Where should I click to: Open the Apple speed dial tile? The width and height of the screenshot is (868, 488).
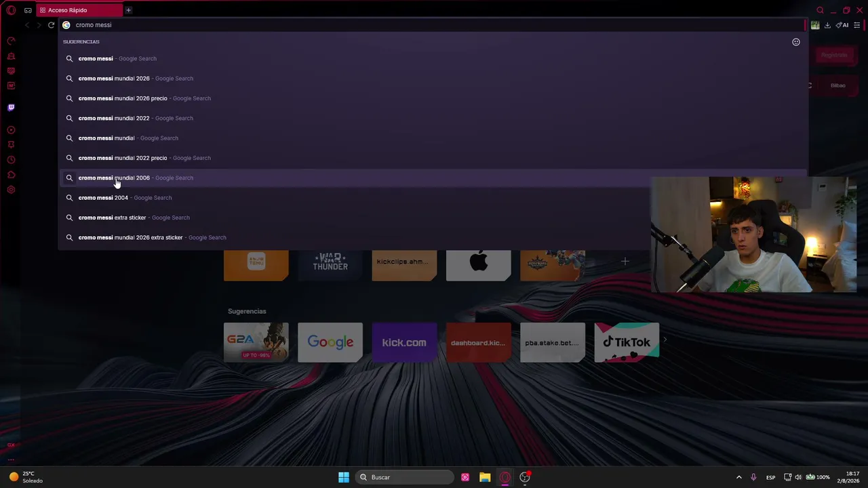pyautogui.click(x=479, y=265)
